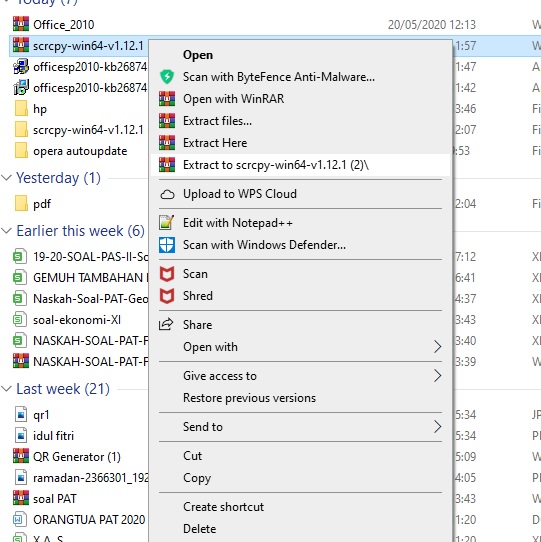Choose Delete in the context menu
Image resolution: width=541 pixels, height=542 pixels.
point(300,529)
